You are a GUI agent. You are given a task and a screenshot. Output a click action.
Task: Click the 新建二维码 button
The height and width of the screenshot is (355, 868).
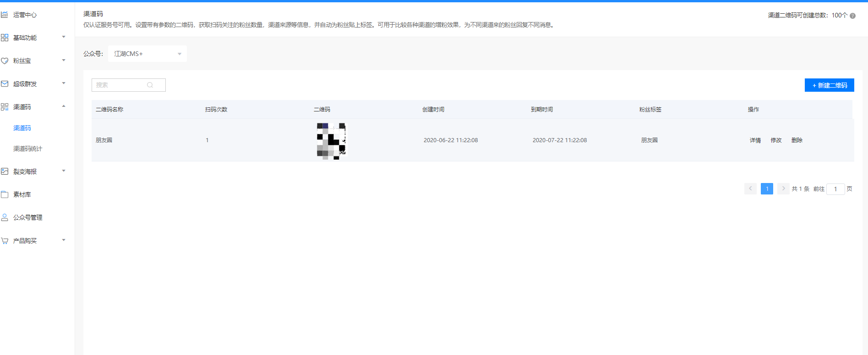tap(829, 85)
